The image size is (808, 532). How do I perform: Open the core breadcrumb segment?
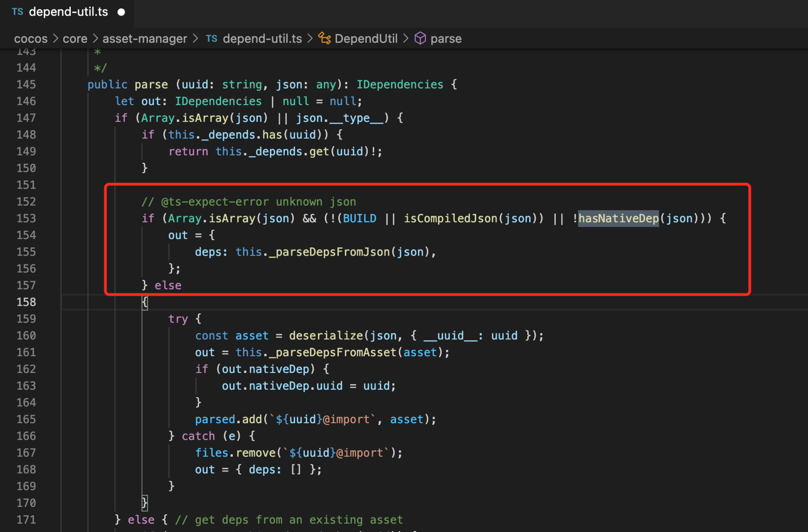(75, 39)
